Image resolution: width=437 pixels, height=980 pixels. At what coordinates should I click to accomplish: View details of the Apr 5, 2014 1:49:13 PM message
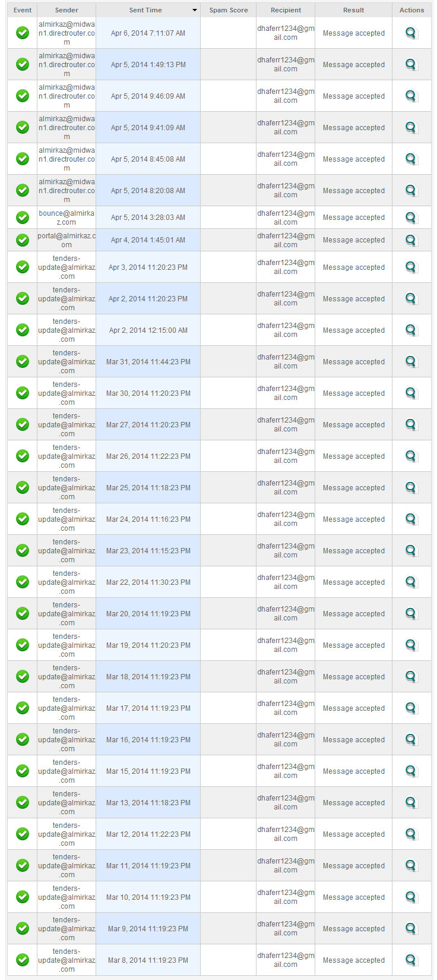pos(411,65)
